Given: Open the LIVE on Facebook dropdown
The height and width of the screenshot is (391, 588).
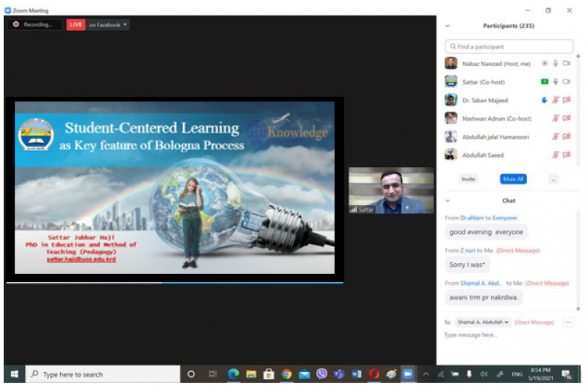Looking at the screenshot, I should tap(107, 24).
